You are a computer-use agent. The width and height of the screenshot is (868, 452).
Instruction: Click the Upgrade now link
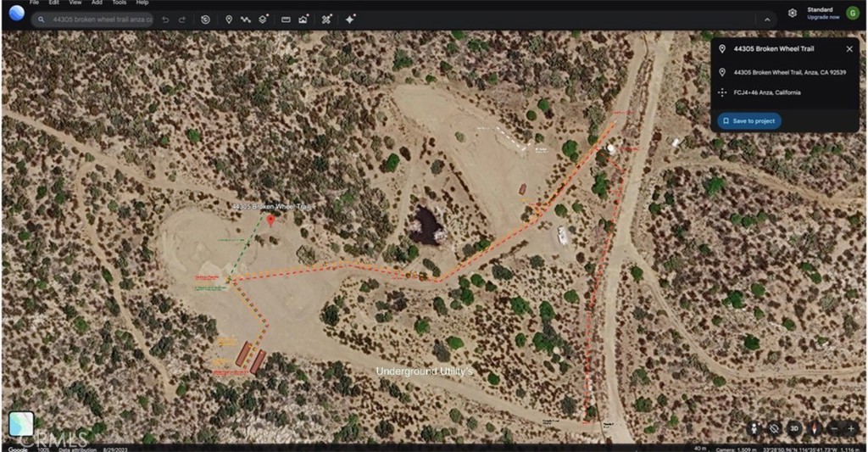pos(823,17)
